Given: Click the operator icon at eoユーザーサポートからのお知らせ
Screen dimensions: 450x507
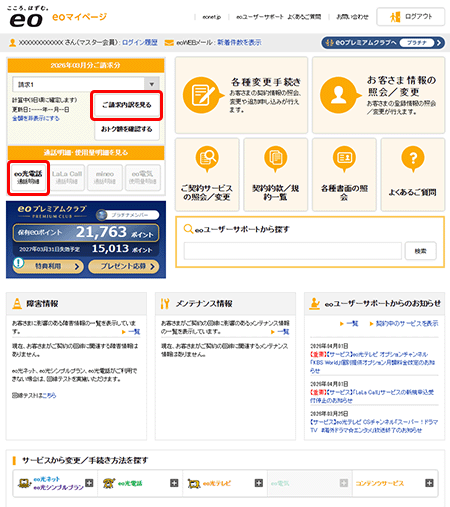Looking at the screenshot, I should click(x=314, y=304).
